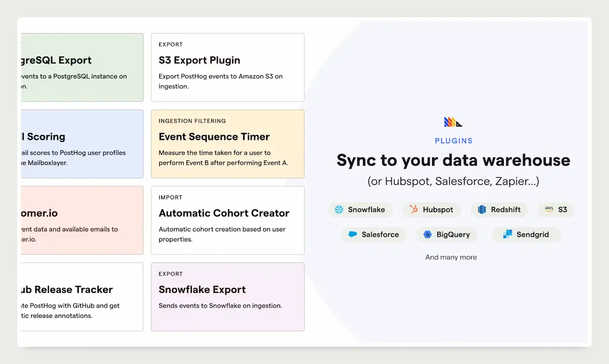The height and width of the screenshot is (364, 609).
Task: Click the Salesforce cloud icon
Action: pyautogui.click(x=352, y=235)
